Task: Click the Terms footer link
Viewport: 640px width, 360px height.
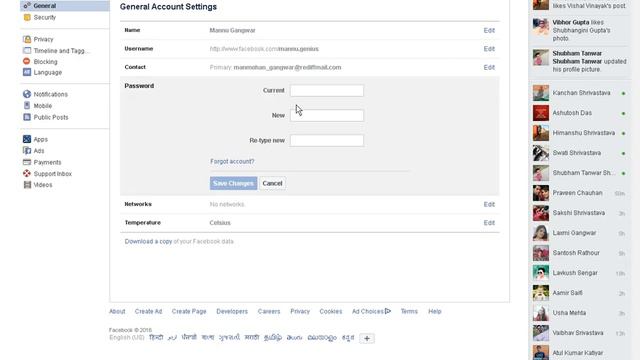Action: 409,311
